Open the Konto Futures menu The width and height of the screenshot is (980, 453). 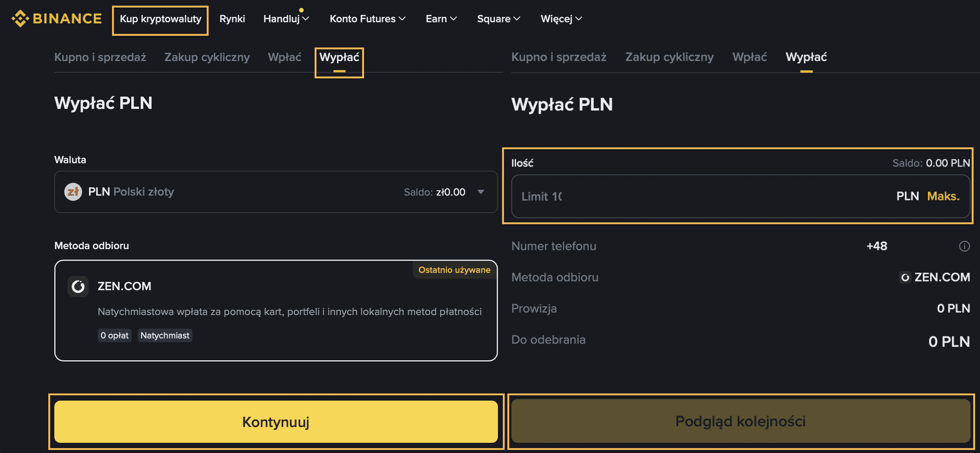click(x=367, y=18)
